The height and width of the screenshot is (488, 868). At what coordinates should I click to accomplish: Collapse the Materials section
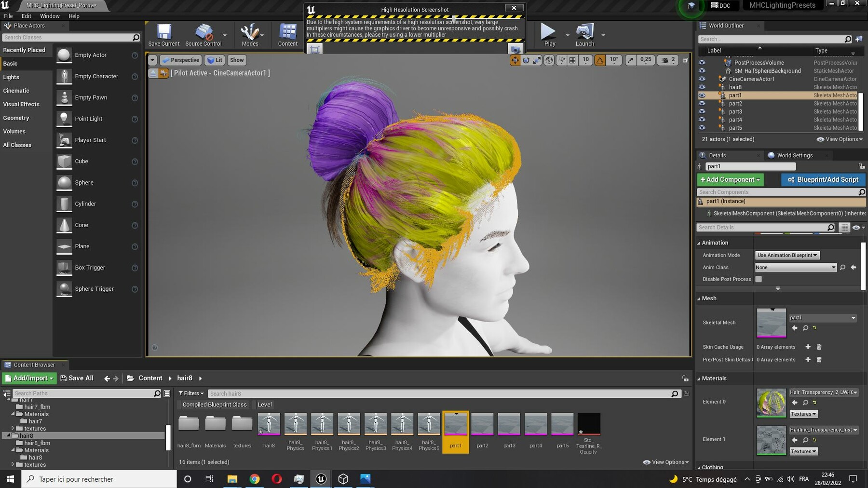tap(699, 379)
